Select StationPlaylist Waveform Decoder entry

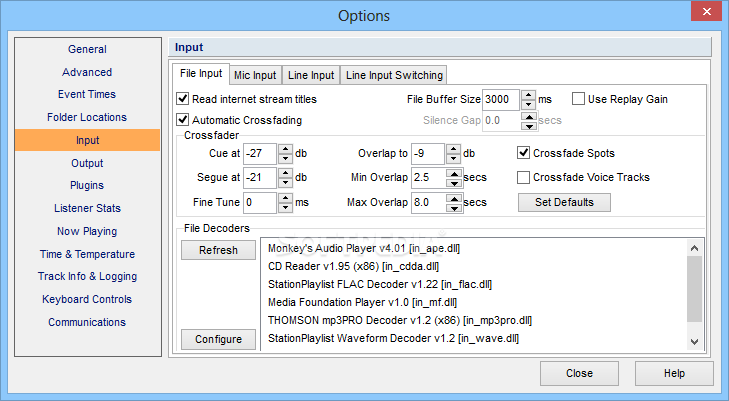[x=393, y=338]
